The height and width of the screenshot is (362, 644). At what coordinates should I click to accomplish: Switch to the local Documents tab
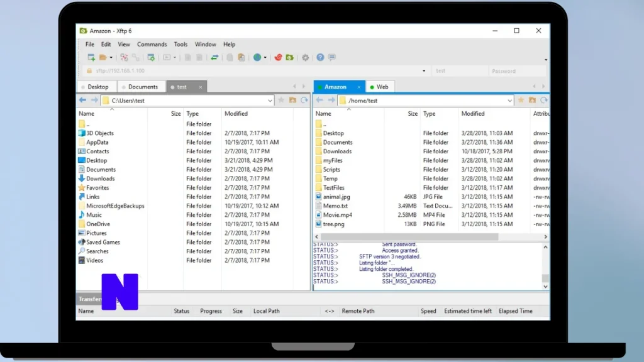click(142, 87)
